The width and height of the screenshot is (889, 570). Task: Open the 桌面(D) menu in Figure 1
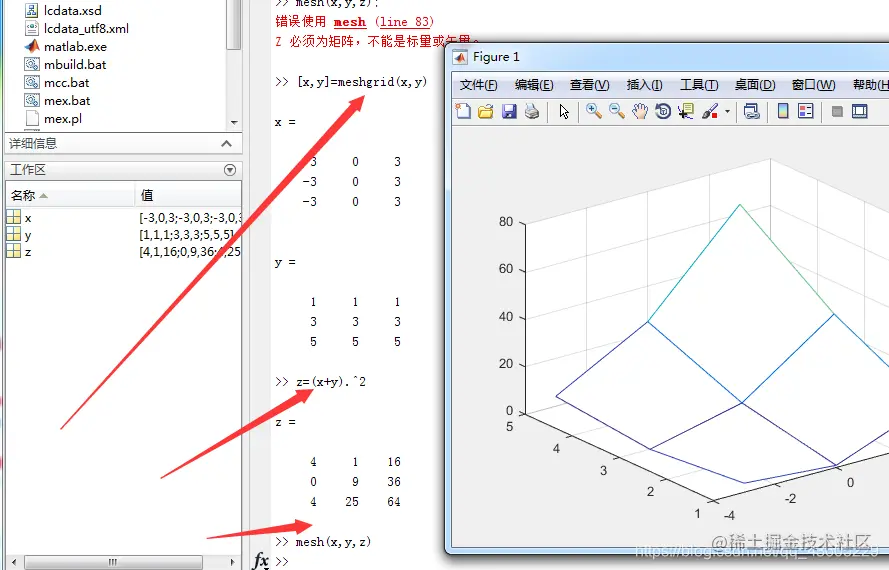click(755, 85)
